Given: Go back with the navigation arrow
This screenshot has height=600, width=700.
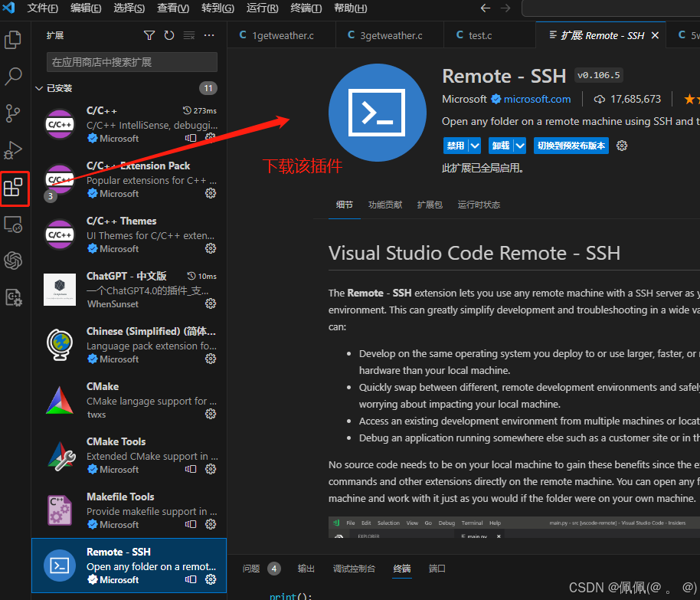Looking at the screenshot, I should tap(486, 8).
